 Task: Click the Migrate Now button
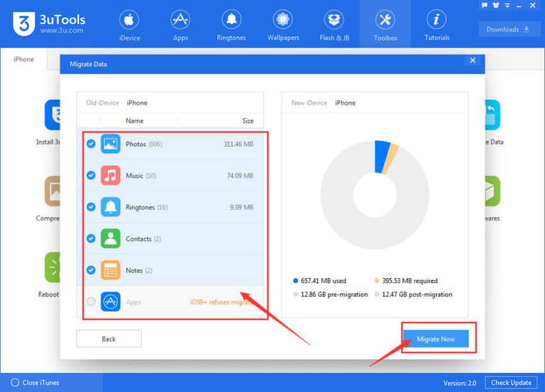[x=436, y=339]
